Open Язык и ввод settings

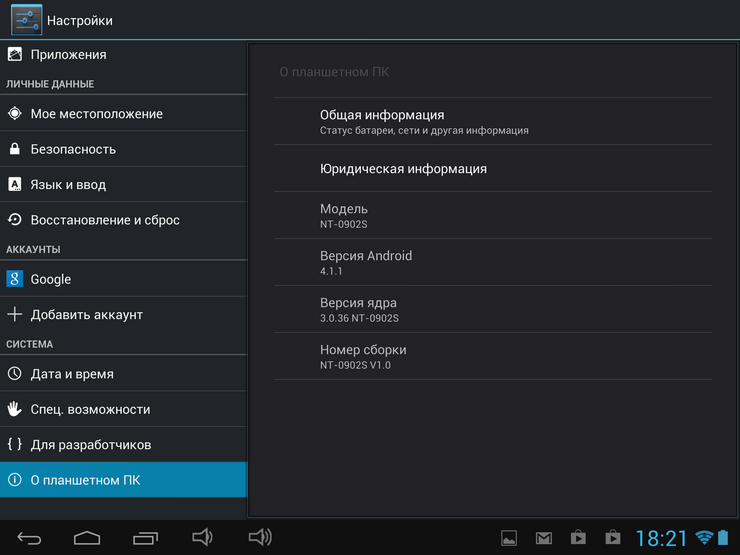click(124, 185)
